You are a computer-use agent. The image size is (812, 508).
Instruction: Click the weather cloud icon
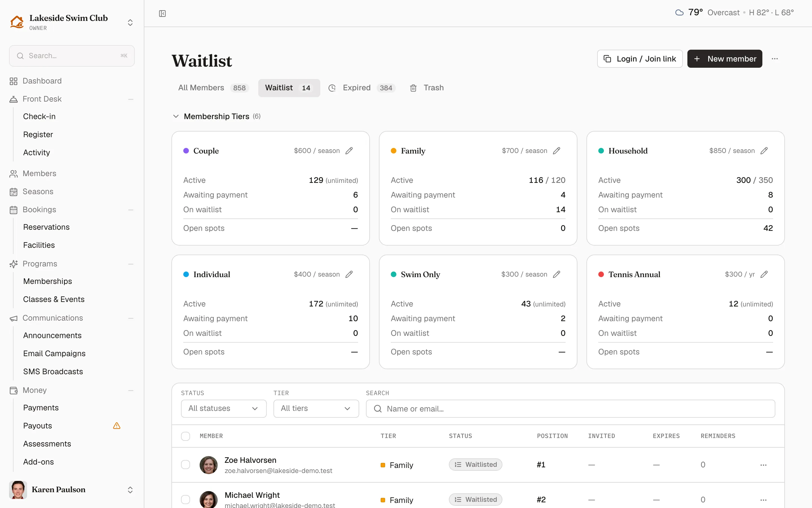pyautogui.click(x=679, y=13)
